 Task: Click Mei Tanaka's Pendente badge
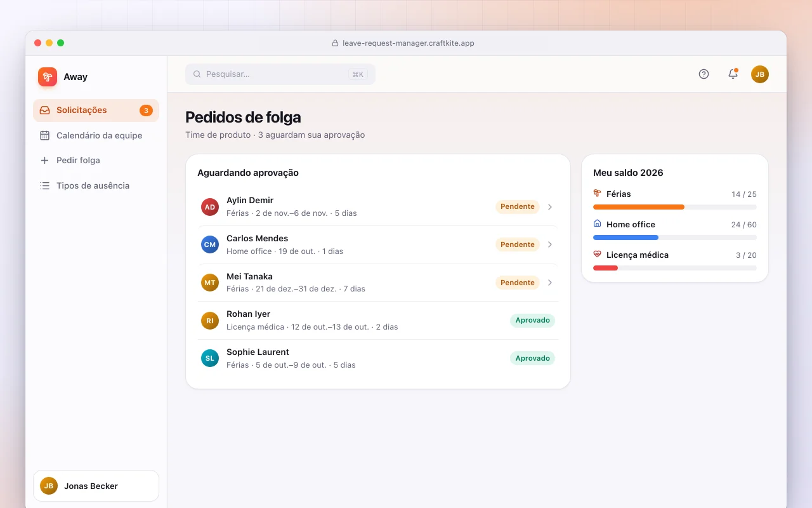click(518, 283)
